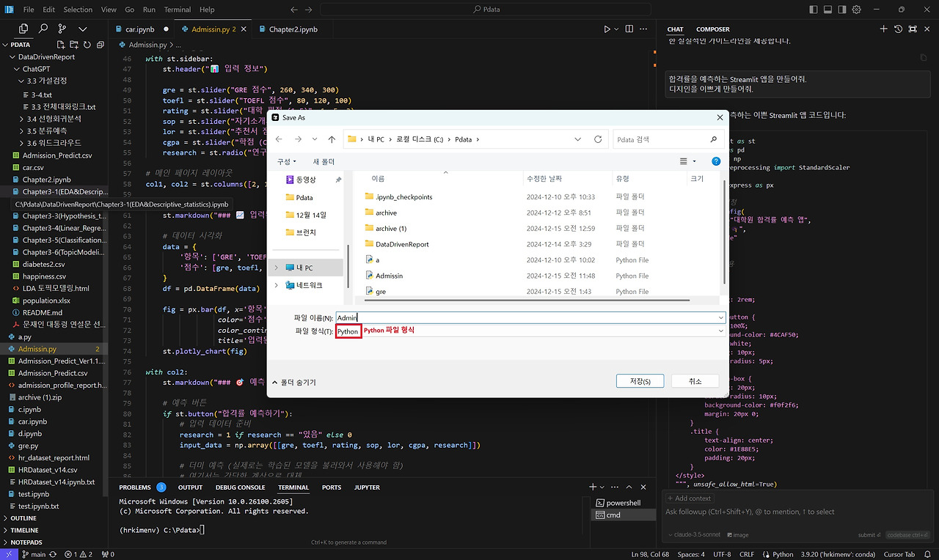Expand the TIMELINE section
Screen dimensions: 939x560
[x=24, y=530]
